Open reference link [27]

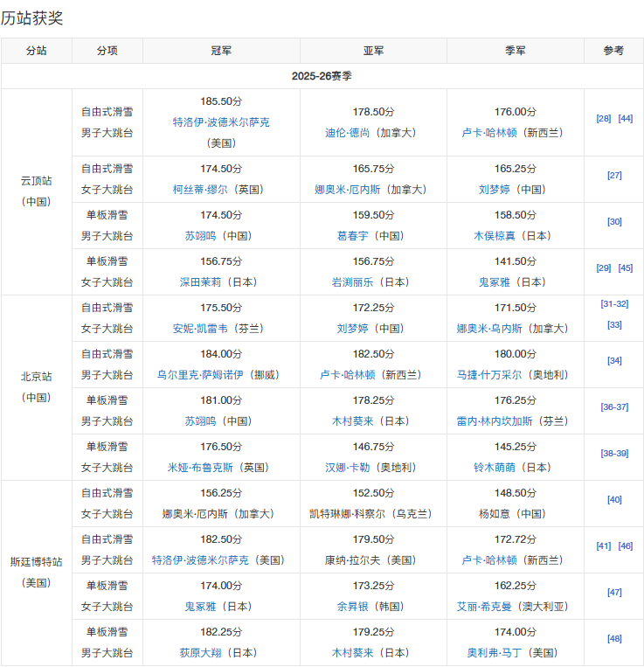click(614, 175)
